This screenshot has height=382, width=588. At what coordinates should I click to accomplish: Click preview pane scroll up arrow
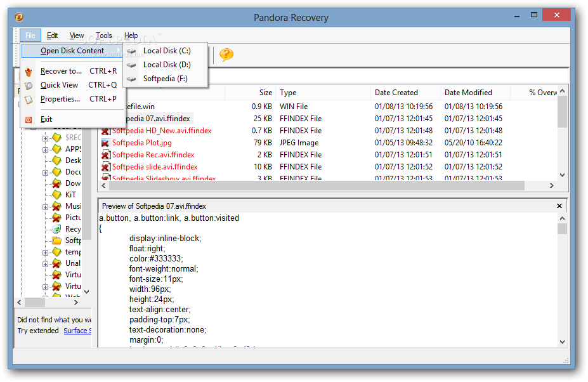click(x=562, y=218)
